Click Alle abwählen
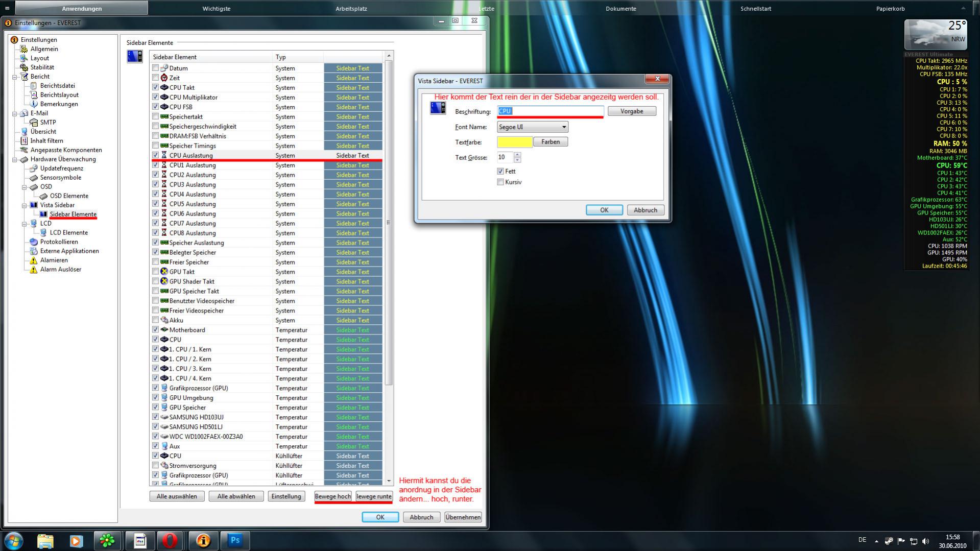This screenshot has height=551, width=980. 236,496
